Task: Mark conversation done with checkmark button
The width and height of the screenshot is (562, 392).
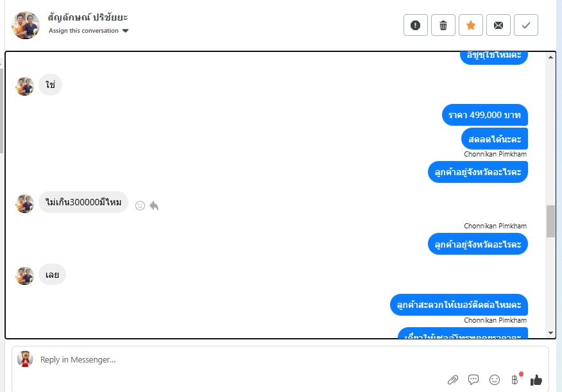Action: pos(526,25)
